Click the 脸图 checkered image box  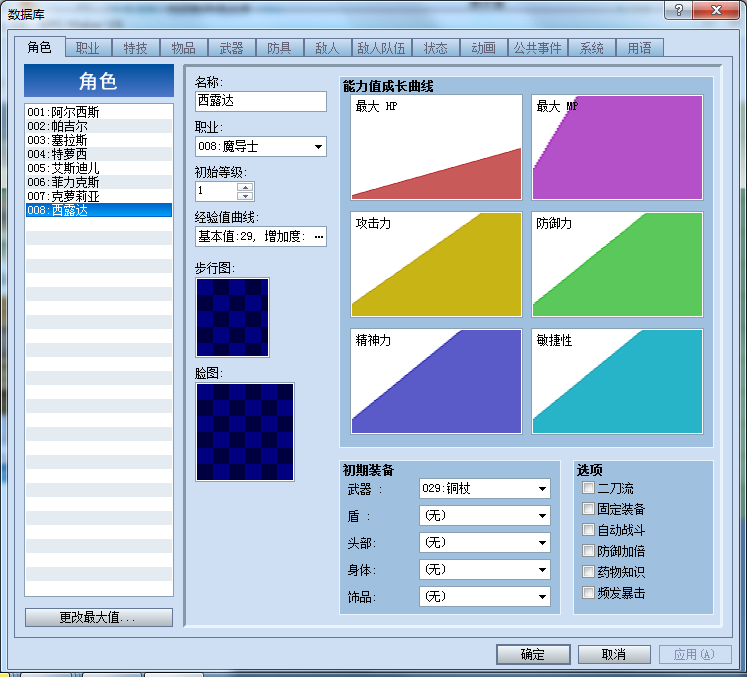[245, 432]
